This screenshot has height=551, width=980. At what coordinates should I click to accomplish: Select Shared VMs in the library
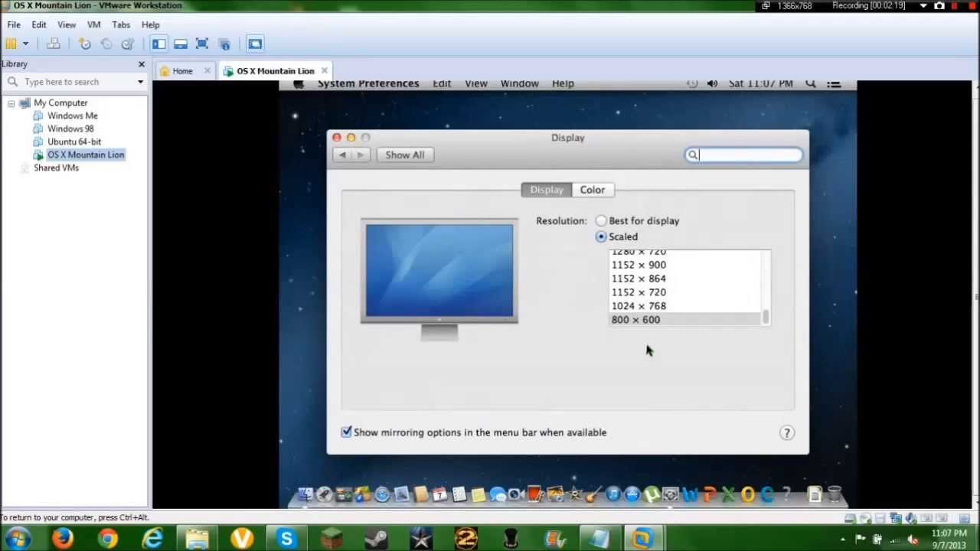56,168
